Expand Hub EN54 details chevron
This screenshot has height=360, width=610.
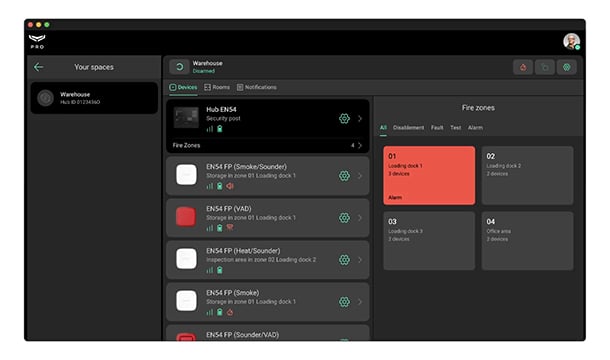pos(360,118)
